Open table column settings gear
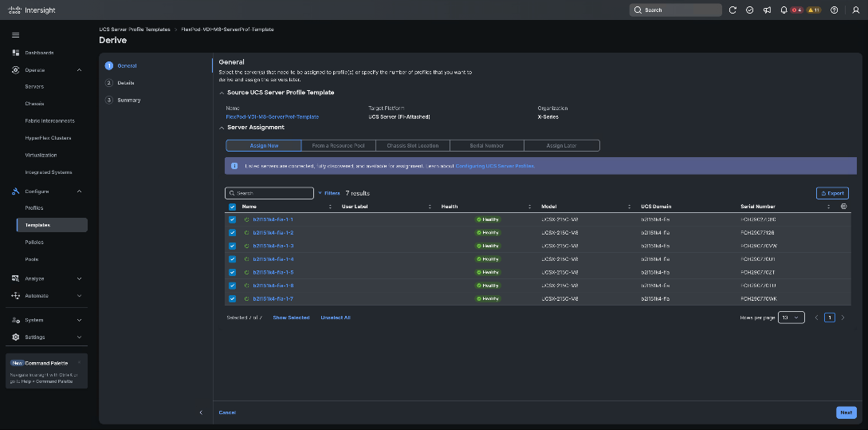This screenshot has width=868, height=430. (843, 206)
